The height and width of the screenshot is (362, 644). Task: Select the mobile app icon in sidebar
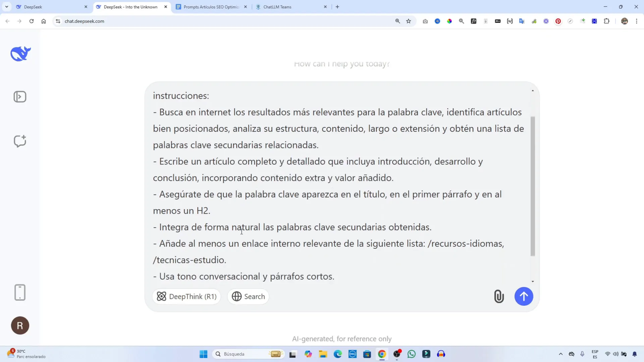(20, 292)
